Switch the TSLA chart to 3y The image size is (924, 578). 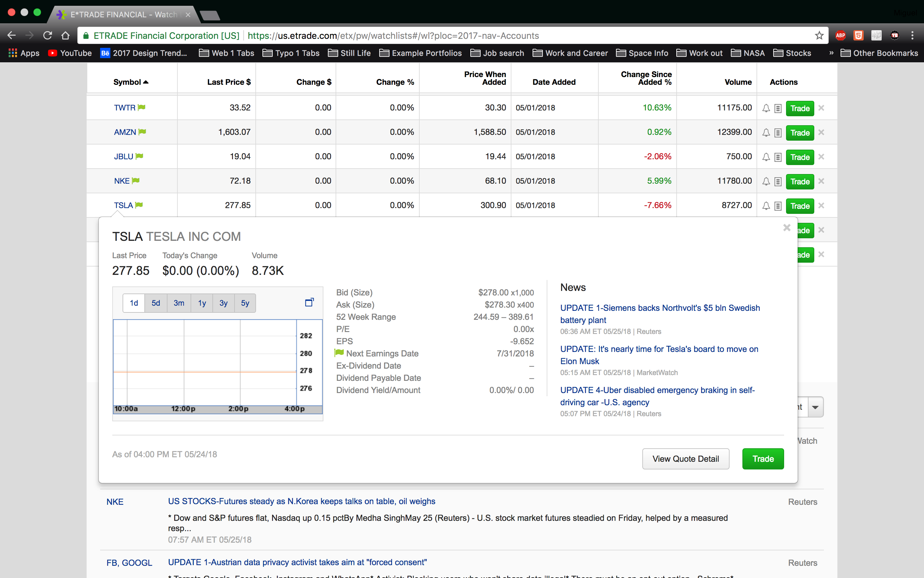[223, 303]
